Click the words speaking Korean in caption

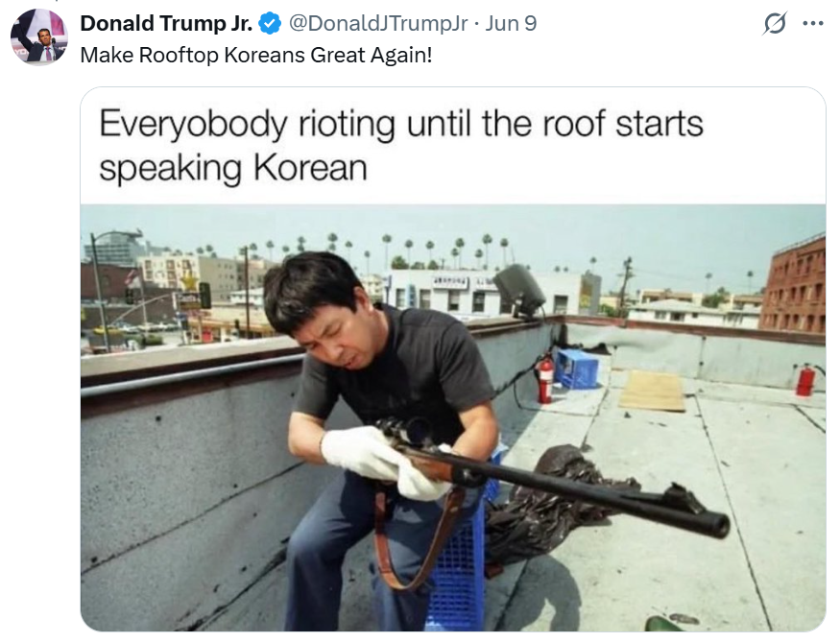(233, 168)
